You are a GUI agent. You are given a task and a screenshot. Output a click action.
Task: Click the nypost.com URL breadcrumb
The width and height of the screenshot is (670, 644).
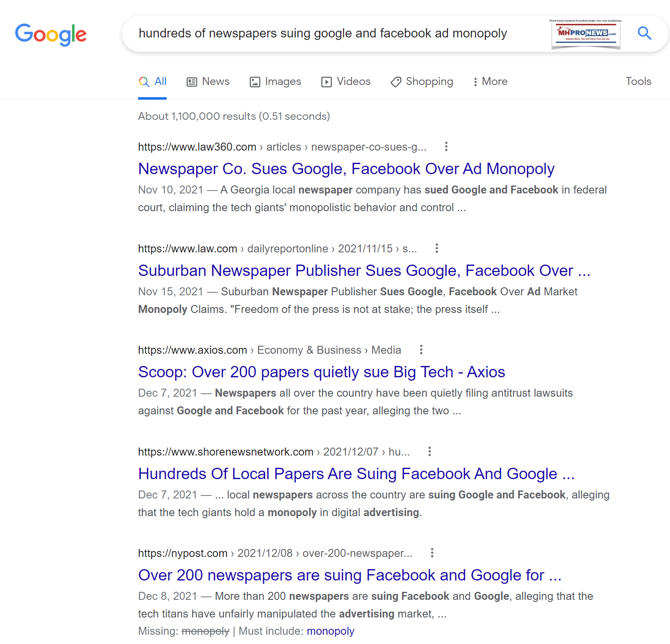(275, 553)
